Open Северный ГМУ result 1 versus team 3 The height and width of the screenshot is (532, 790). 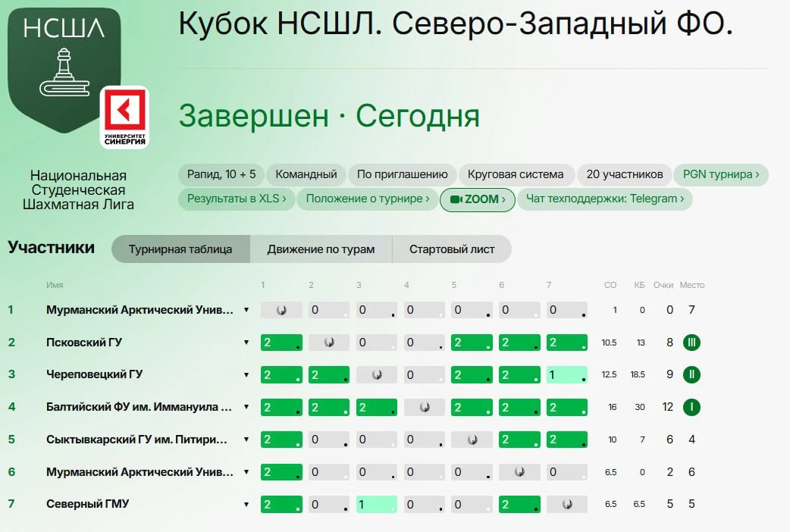377,504
